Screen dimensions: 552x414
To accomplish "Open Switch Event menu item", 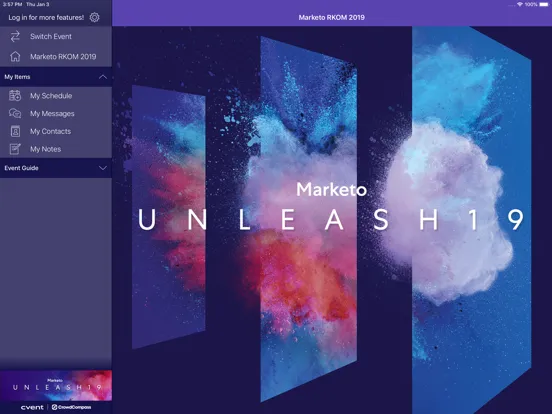I will 56,36.
